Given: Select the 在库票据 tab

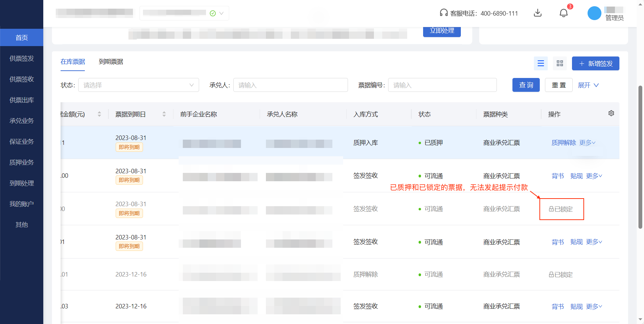Looking at the screenshot, I should [x=73, y=62].
